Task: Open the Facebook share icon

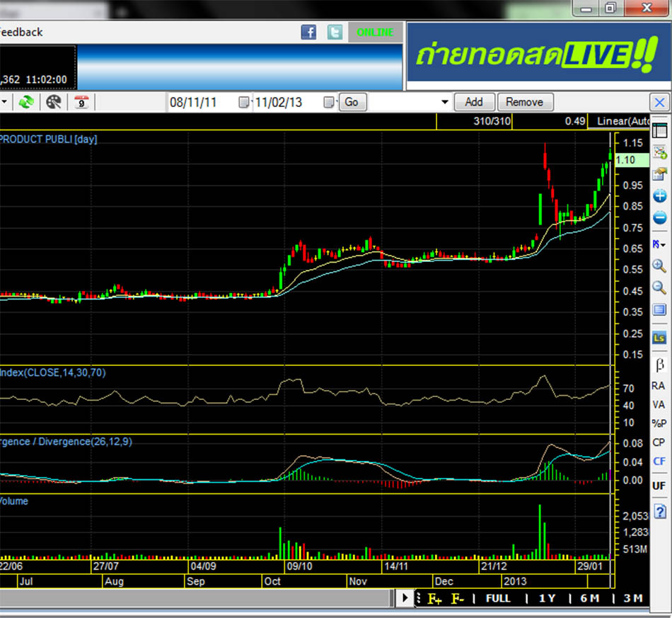Action: tap(308, 32)
